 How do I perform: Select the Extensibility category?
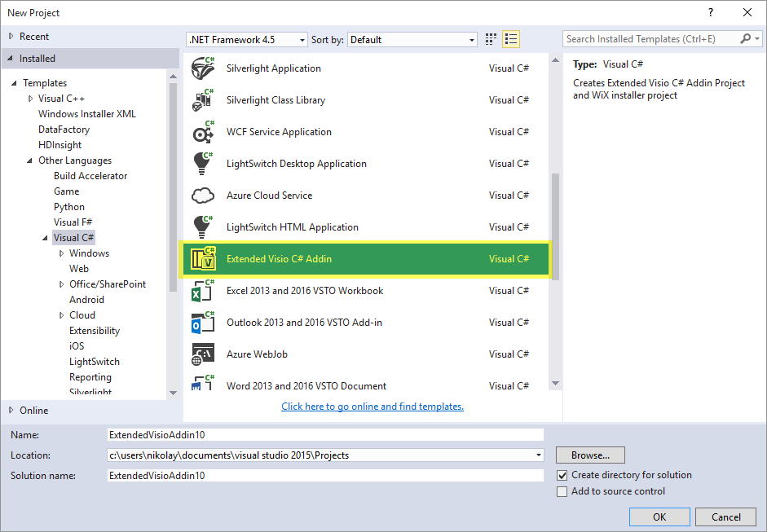(x=95, y=331)
